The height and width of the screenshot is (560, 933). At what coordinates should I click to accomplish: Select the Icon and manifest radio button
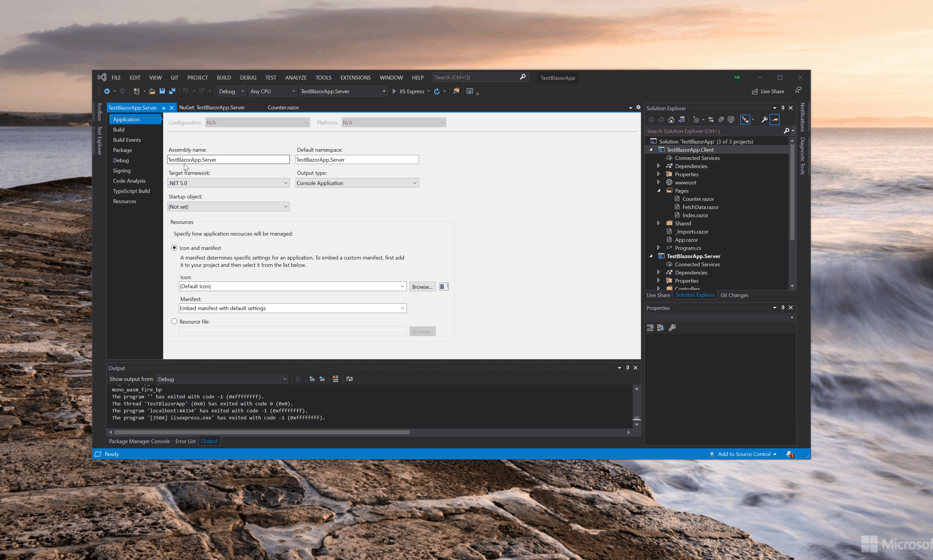coord(174,248)
